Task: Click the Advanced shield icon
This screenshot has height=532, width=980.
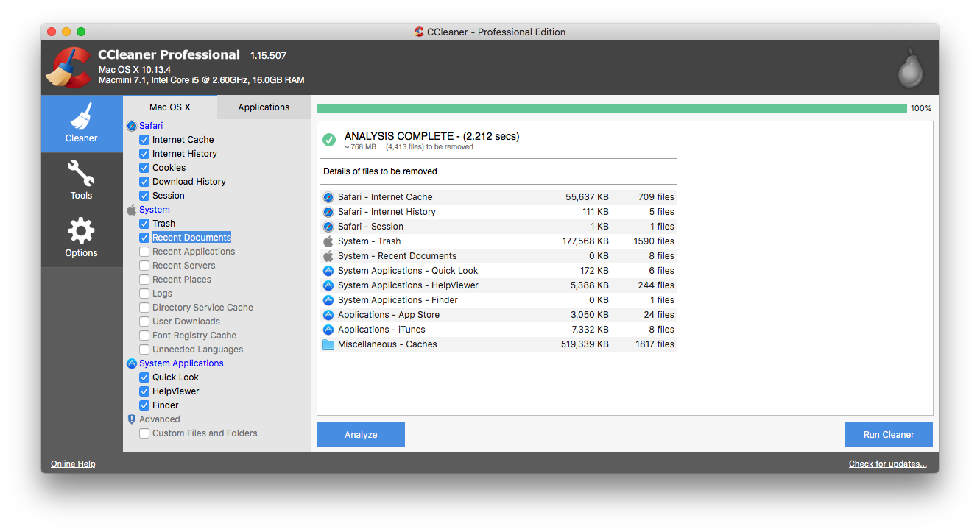Action: 132,419
